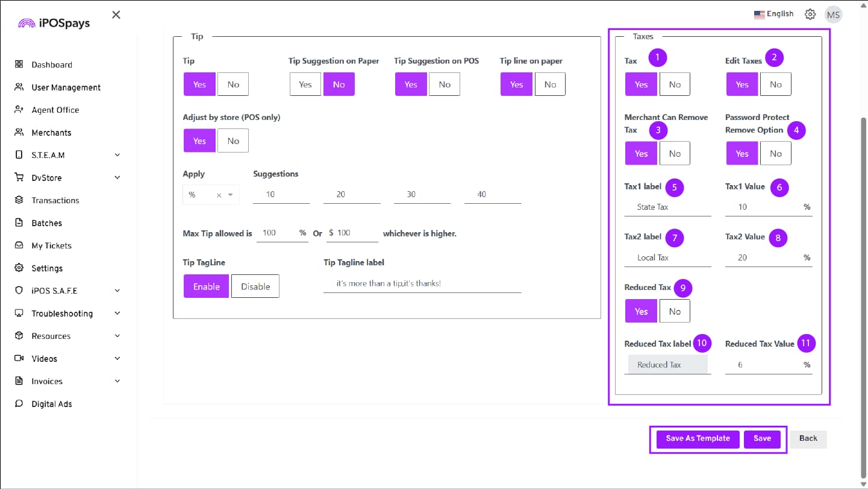This screenshot has width=868, height=489.
Task: Disable the Tip TagLine
Action: pyautogui.click(x=255, y=287)
